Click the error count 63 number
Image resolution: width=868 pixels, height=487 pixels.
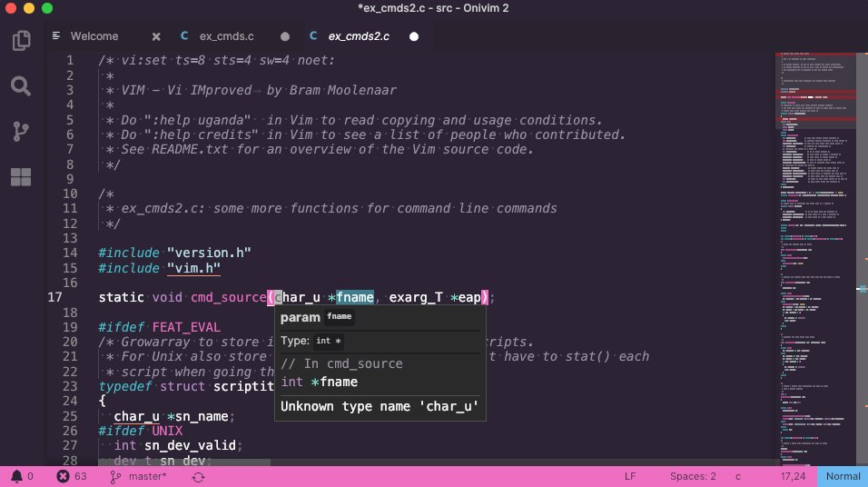80,476
